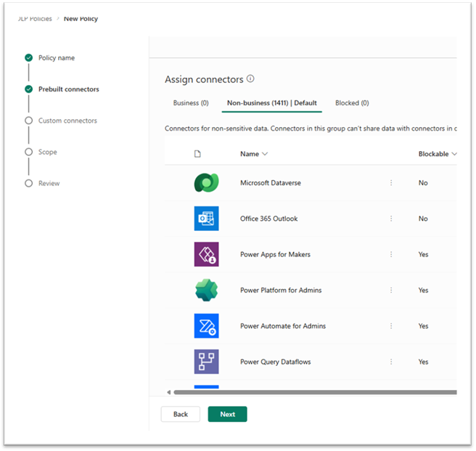This screenshot has height=451, width=476.
Task: Click the Next button
Action: pyautogui.click(x=228, y=414)
